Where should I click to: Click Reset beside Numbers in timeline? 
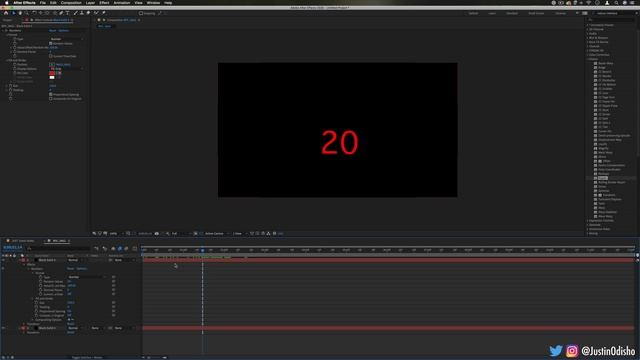(71, 269)
